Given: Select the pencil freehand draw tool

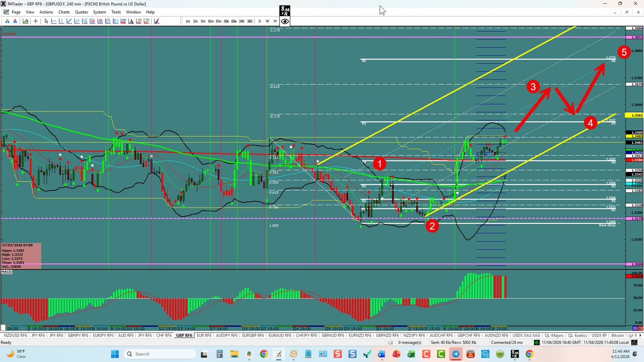Looking at the screenshot, I should coord(157,21).
